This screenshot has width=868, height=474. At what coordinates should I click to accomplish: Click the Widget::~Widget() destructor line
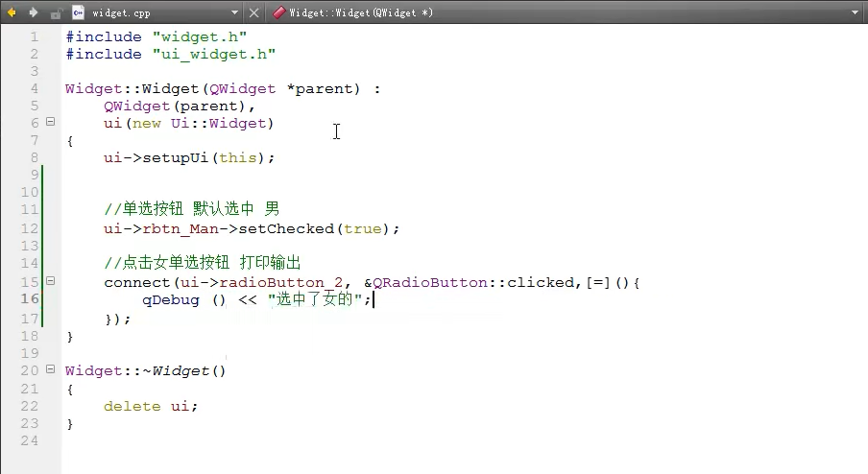click(x=146, y=371)
